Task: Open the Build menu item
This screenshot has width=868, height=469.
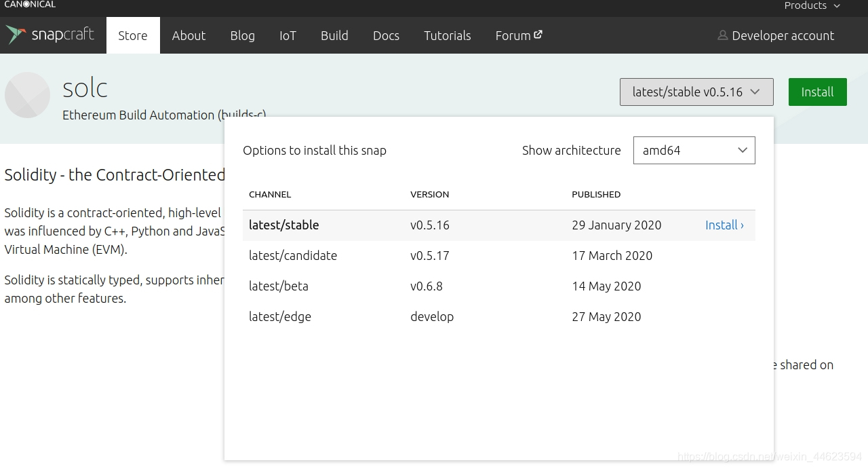Action: (334, 35)
